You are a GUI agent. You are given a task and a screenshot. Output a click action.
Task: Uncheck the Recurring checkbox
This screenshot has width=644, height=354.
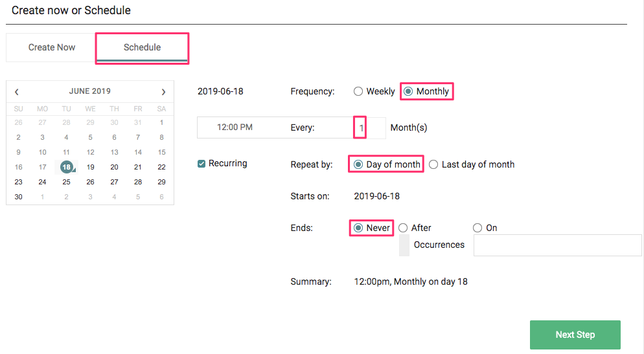(201, 164)
